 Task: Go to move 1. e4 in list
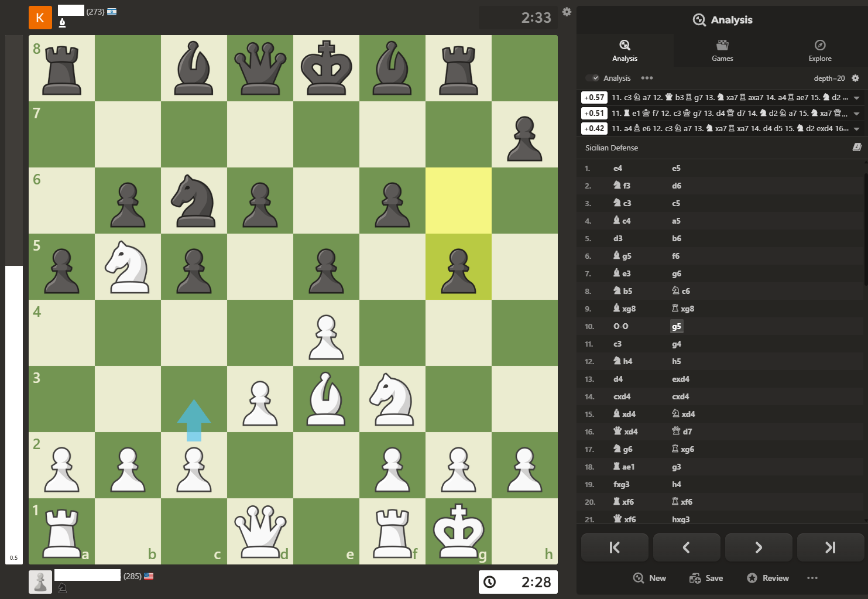click(x=617, y=168)
